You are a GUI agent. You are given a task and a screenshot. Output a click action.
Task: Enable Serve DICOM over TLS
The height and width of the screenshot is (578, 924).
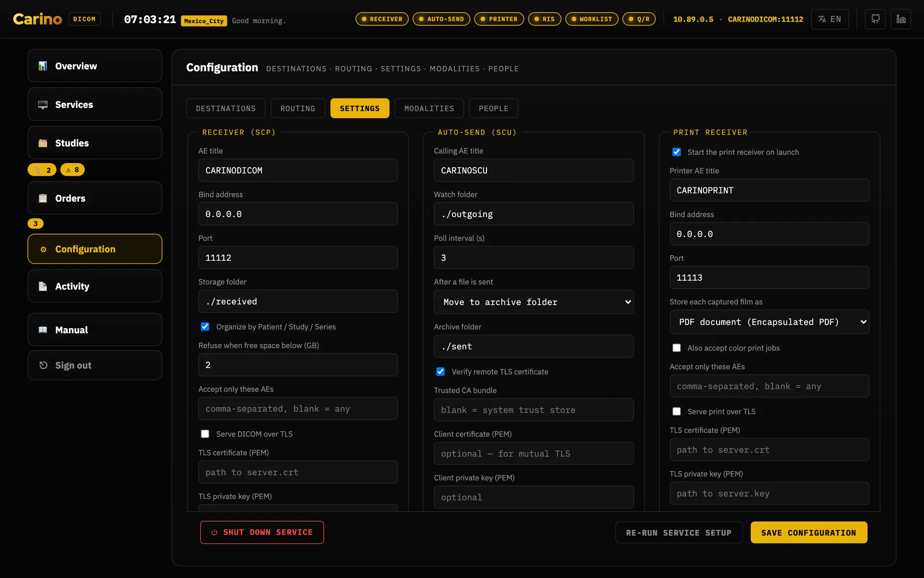(x=205, y=434)
